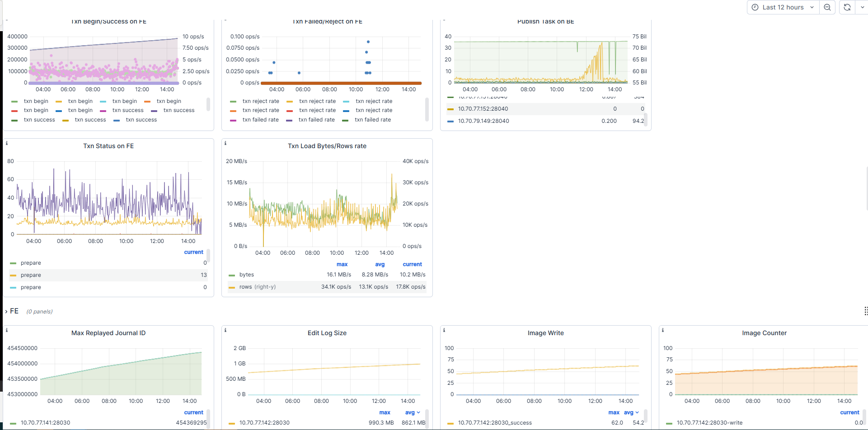
Task: Open the refresh interval dropdown arrow
Action: click(x=862, y=7)
